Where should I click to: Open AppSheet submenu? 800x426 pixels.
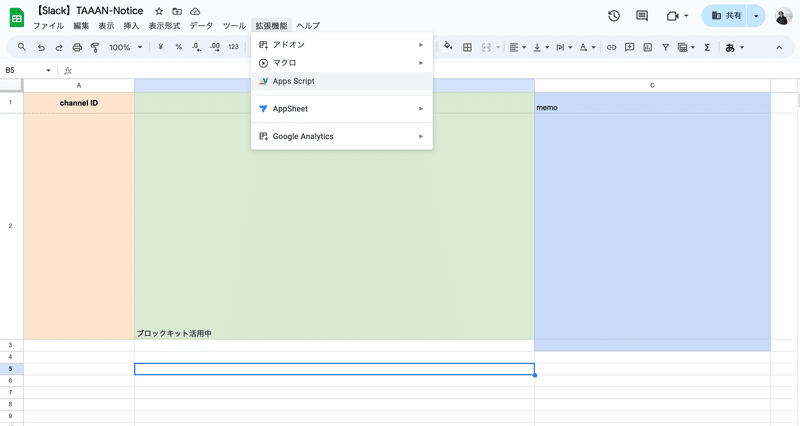click(x=342, y=109)
